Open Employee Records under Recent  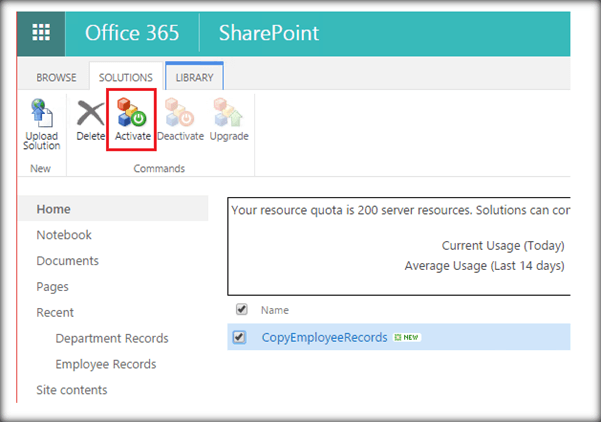(106, 365)
